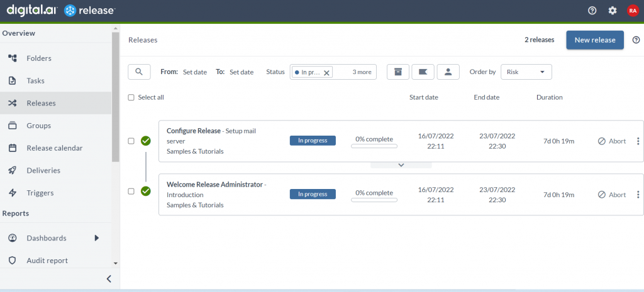The width and height of the screenshot is (644, 292).
Task: Click the search magnifier icon button
Action: 139,72
